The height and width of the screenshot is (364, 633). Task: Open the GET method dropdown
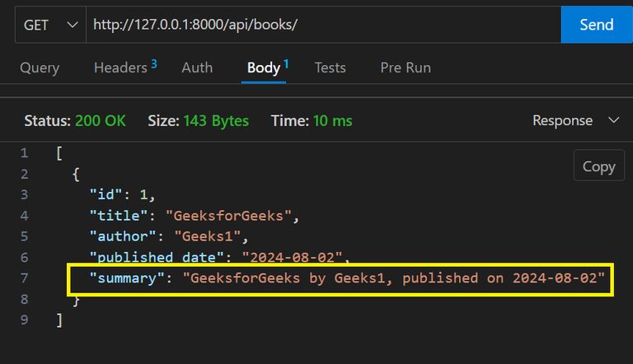(50, 25)
